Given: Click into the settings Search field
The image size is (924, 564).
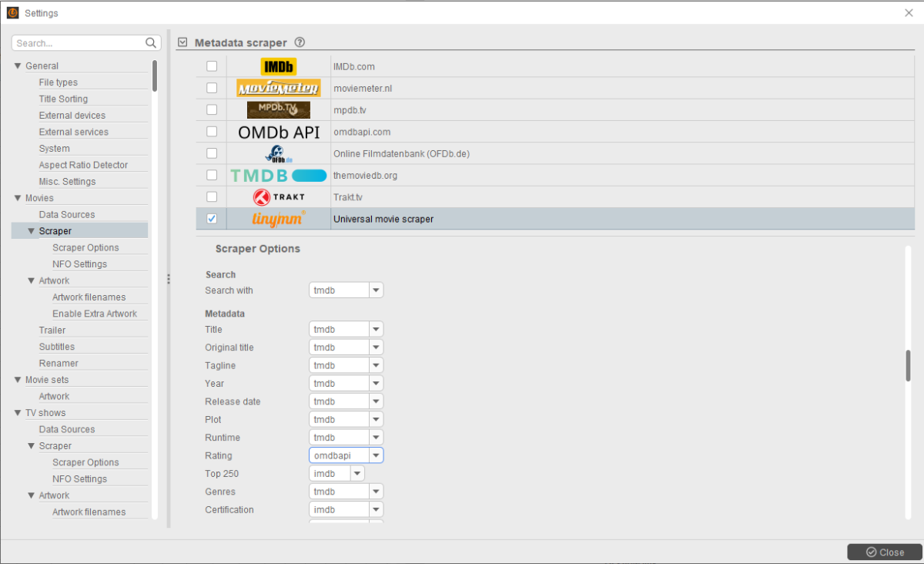Looking at the screenshot, I should click(x=77, y=43).
